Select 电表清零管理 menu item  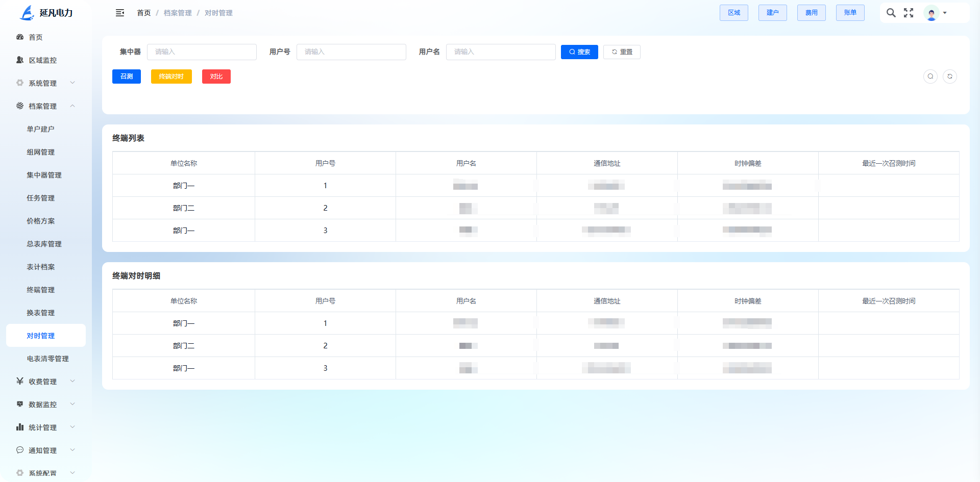coord(48,359)
